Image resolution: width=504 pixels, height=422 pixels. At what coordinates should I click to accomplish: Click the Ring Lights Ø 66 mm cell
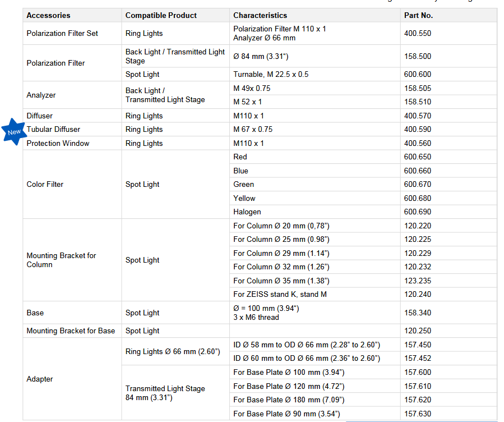pos(173,352)
